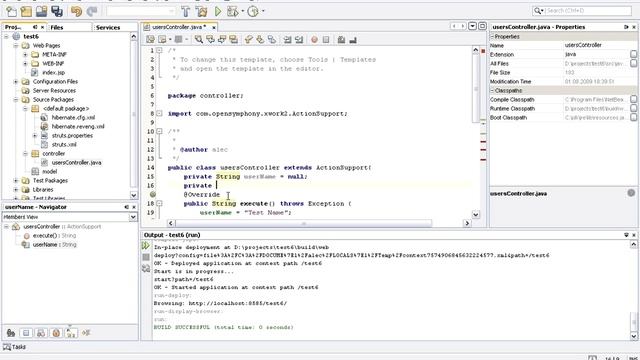Click ellipsis button for All Files property
640x360 pixels.
click(633, 63)
